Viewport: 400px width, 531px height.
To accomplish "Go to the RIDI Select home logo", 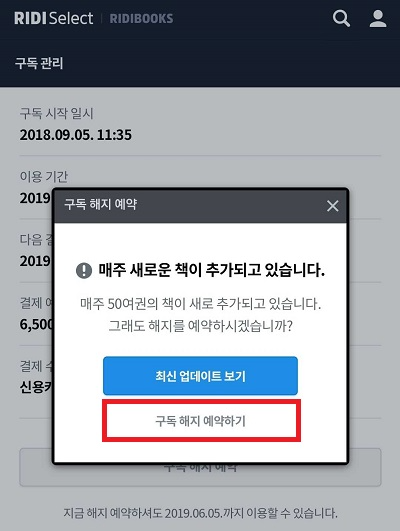I will point(54,18).
